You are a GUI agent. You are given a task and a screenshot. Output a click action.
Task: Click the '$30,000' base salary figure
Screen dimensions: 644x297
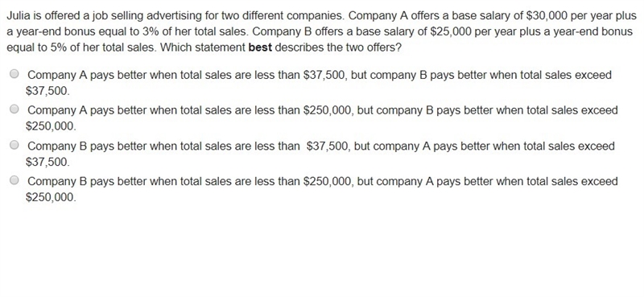(x=545, y=16)
